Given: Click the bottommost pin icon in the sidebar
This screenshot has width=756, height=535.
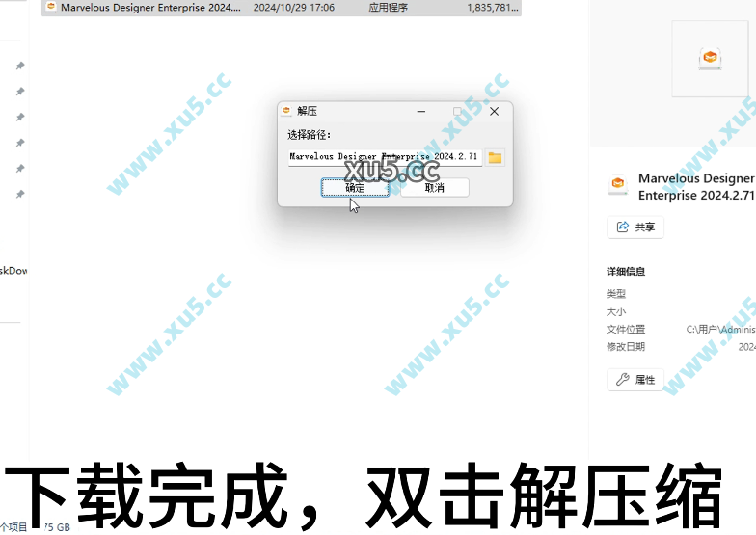Looking at the screenshot, I should [x=20, y=195].
